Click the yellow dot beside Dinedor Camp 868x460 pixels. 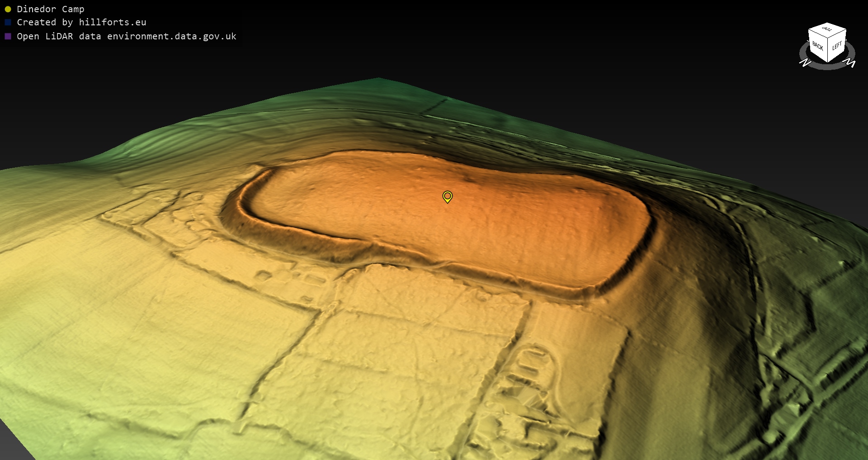click(x=8, y=9)
